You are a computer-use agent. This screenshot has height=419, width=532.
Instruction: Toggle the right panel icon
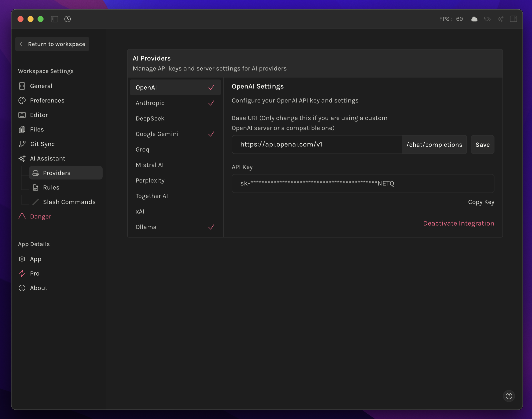pyautogui.click(x=513, y=19)
